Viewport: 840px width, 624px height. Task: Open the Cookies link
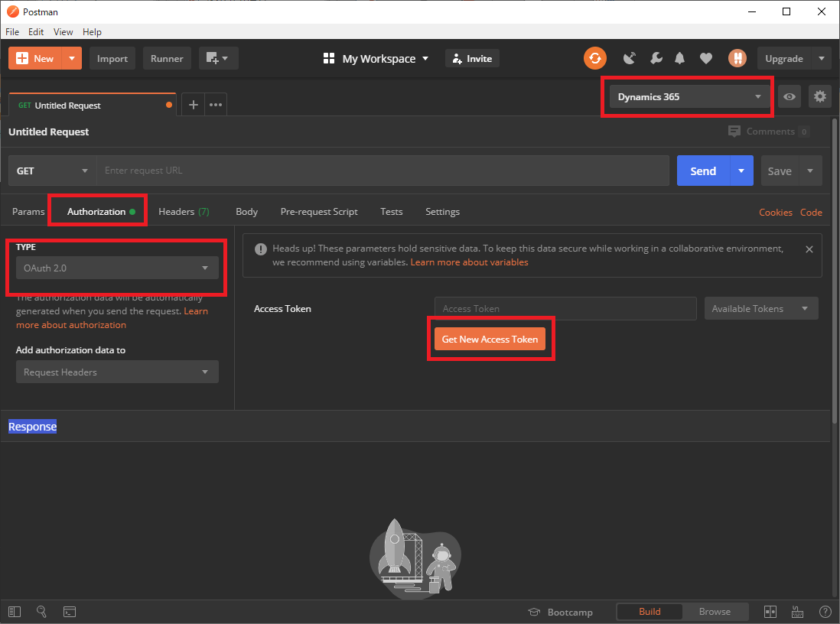[775, 212]
